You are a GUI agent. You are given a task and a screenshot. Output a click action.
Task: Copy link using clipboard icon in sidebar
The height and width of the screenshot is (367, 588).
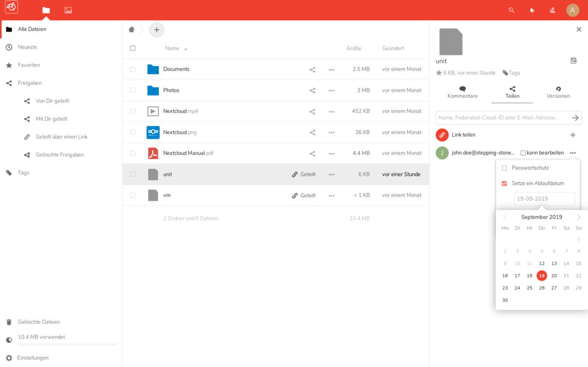(574, 60)
